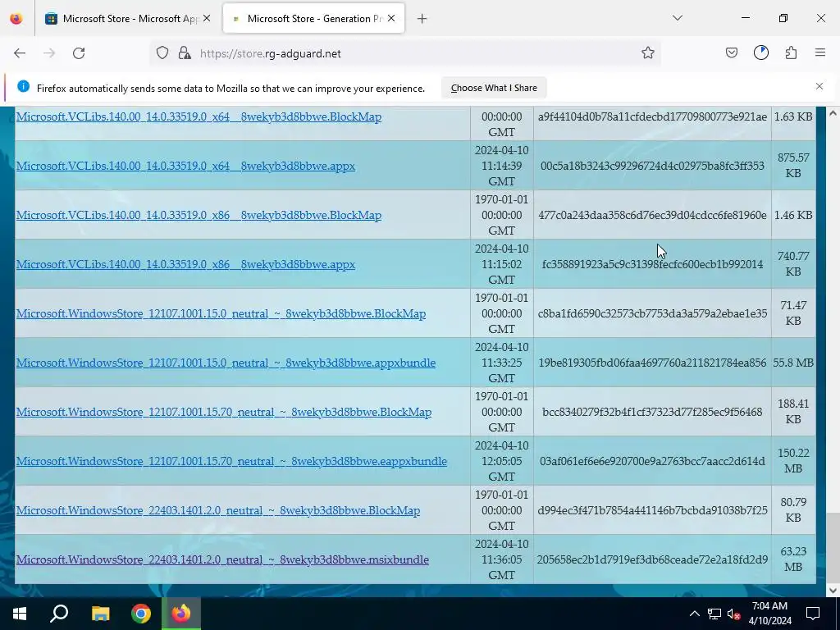Reload the page with the refresh icon
The height and width of the screenshot is (630, 840).
[79, 53]
